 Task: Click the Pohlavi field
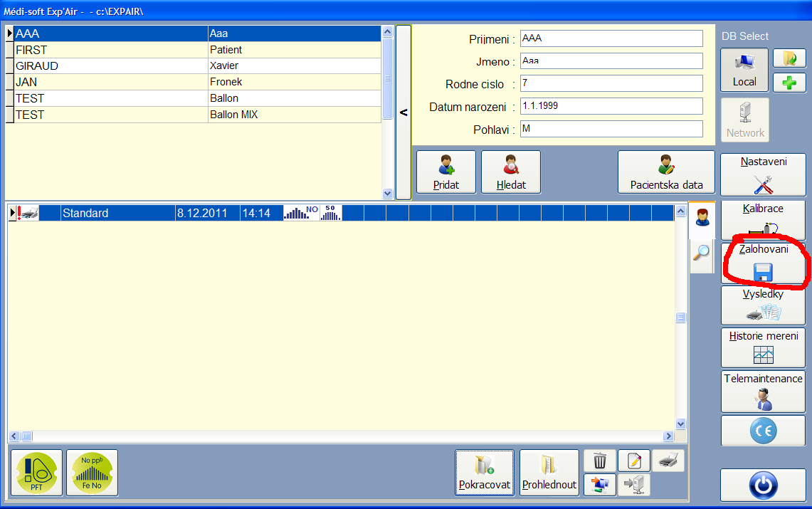tap(611, 129)
